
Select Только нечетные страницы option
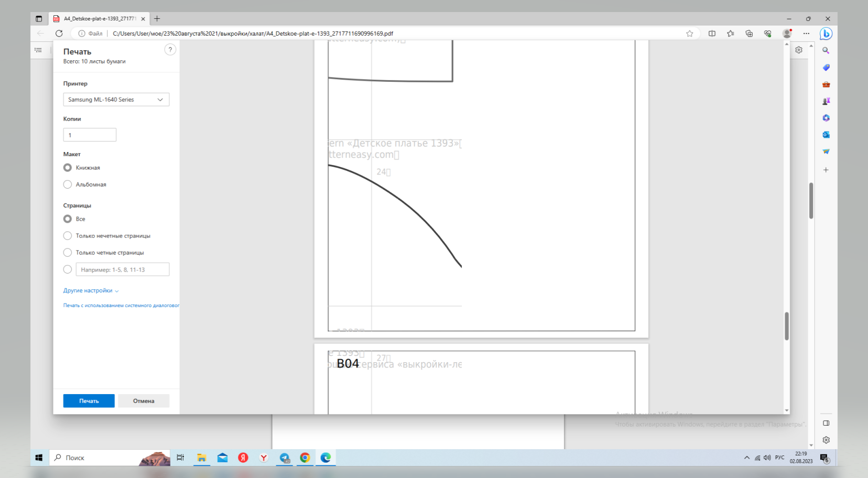click(68, 236)
